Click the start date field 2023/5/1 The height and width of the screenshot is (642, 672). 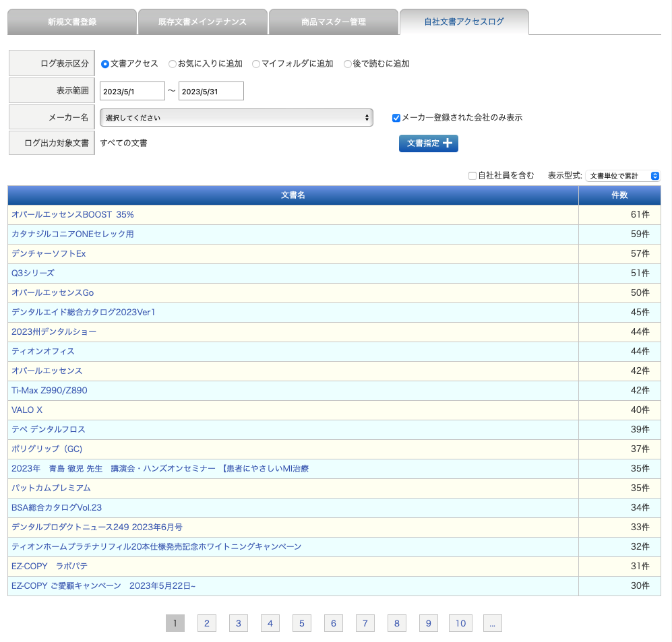tap(132, 91)
